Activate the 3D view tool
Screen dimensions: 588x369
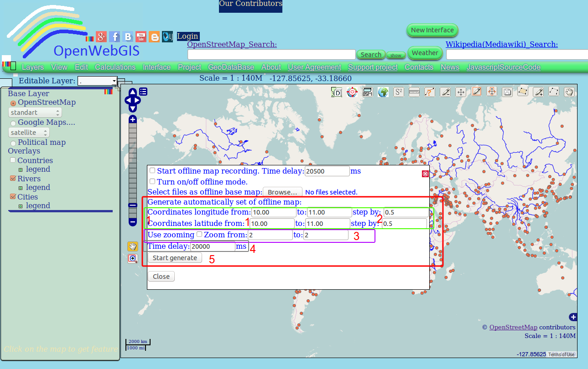point(337,92)
